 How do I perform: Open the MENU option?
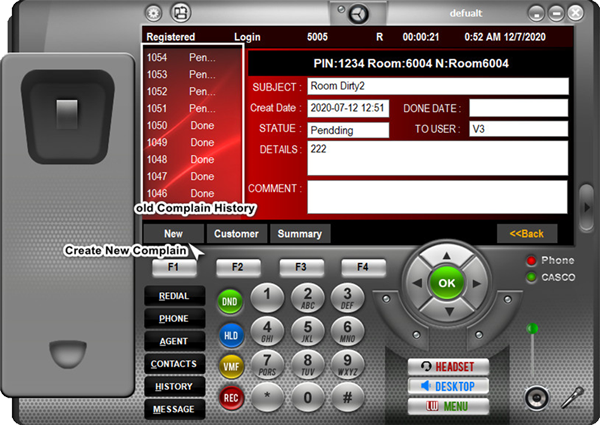[x=448, y=406]
